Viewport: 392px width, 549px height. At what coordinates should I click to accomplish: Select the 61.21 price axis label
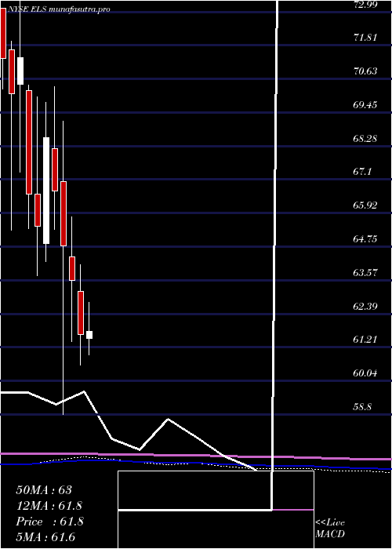pyautogui.click(x=366, y=340)
